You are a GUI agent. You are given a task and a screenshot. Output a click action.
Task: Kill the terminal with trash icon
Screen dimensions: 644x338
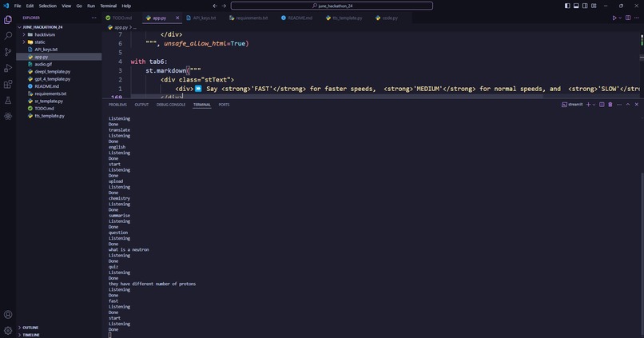point(610,105)
